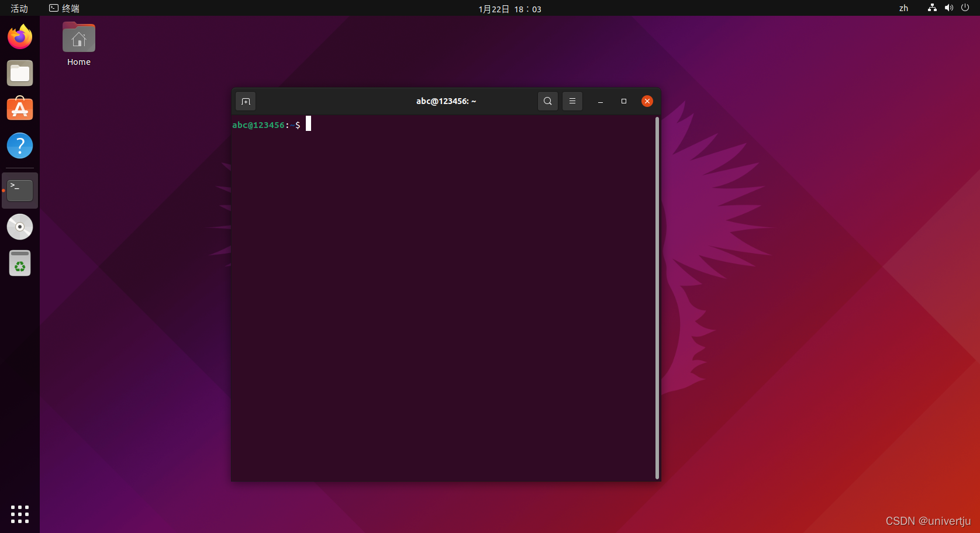
Task: Click the terminal title abc@123456: ~
Action: [446, 101]
